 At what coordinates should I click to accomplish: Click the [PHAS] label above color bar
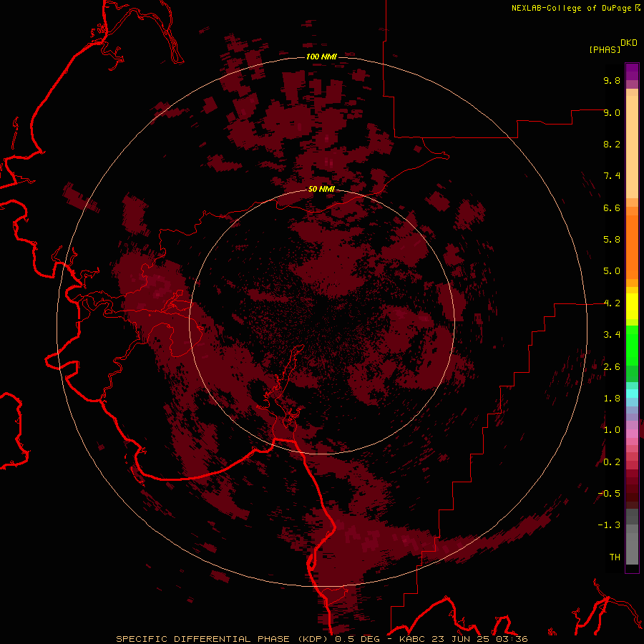tap(605, 49)
